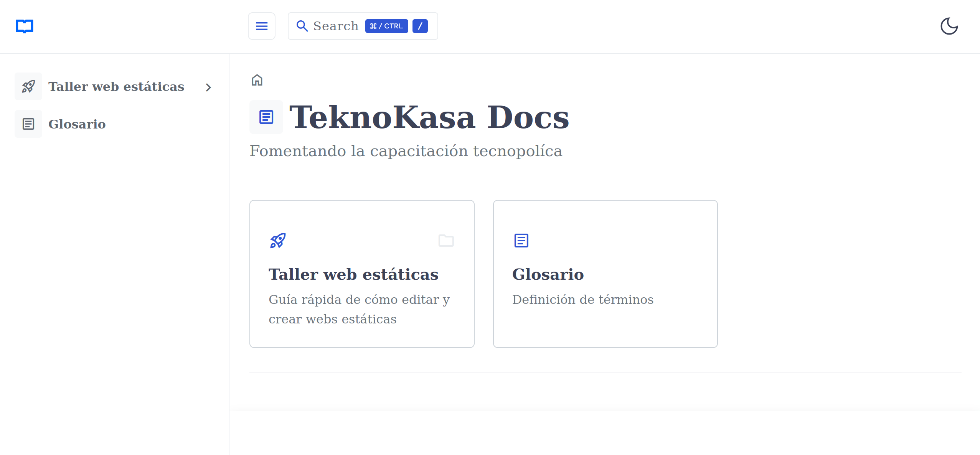Image resolution: width=980 pixels, height=455 pixels.
Task: Click the ⌘/CTRL shortcut badge
Action: (x=386, y=26)
